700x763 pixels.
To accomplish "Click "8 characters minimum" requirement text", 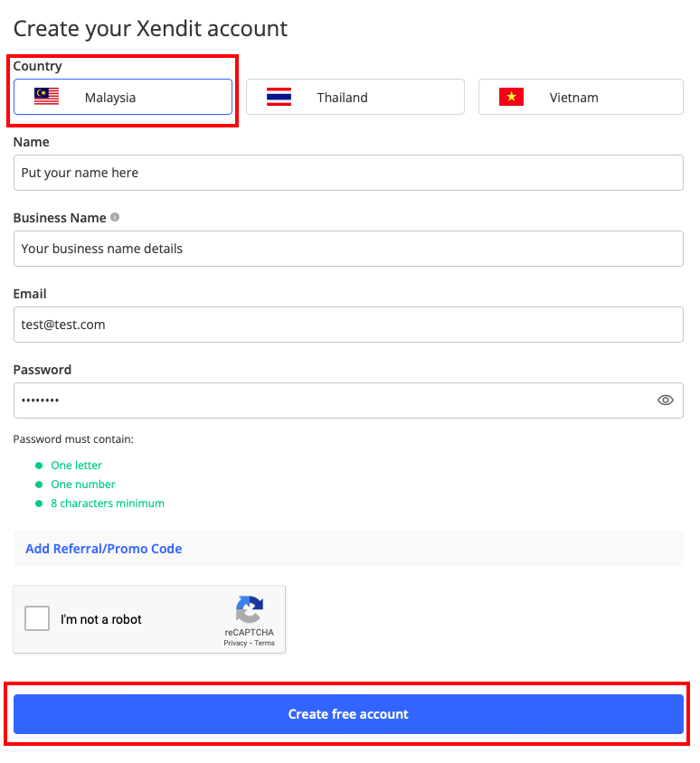I will 108,504.
